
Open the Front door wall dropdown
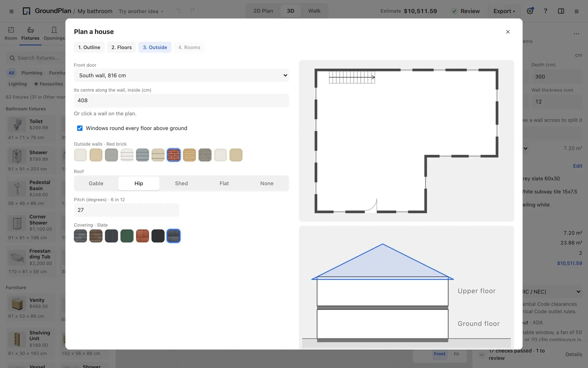click(x=181, y=75)
